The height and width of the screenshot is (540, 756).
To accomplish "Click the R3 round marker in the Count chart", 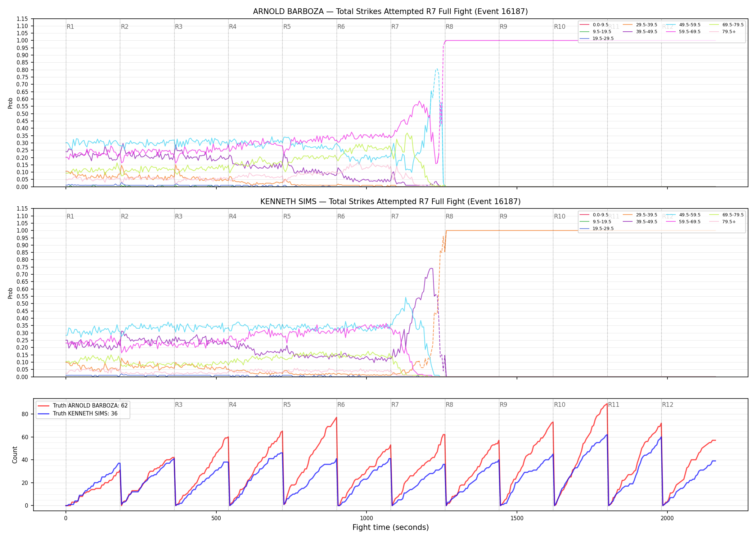I will click(179, 405).
